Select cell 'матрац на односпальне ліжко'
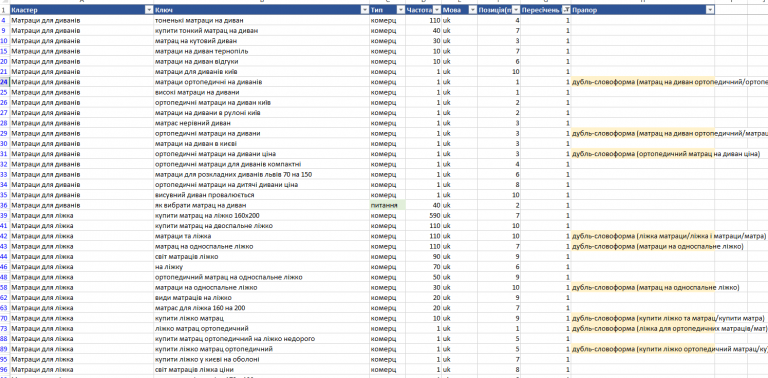Image resolution: width=768 pixels, height=378 pixels. coord(261,247)
